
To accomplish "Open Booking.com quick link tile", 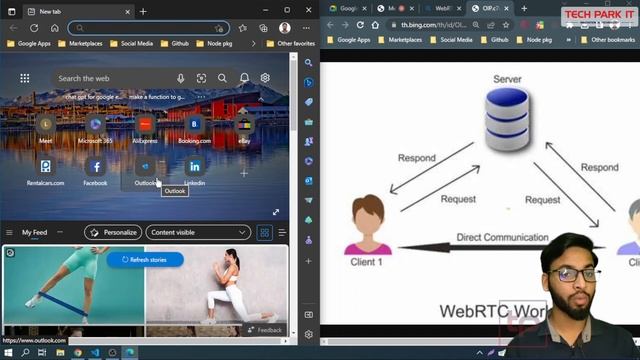I will (195, 129).
